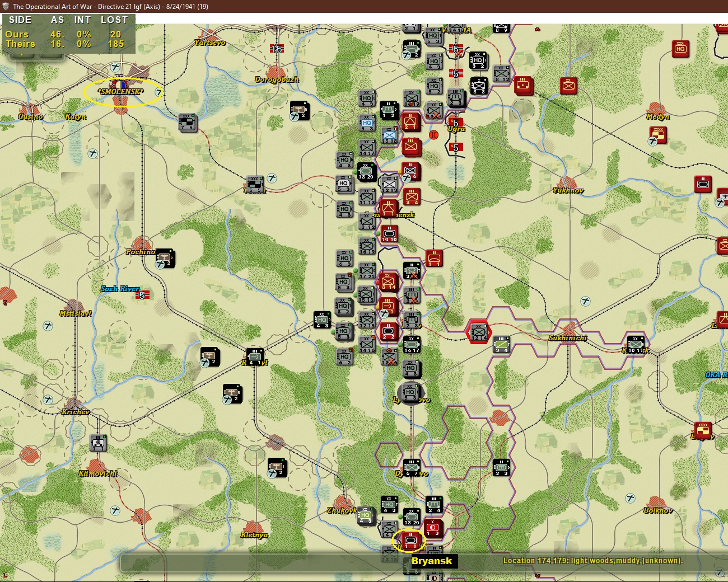
Task: Select the red Soviet artillery regiment with dot symbol
Action: click(x=522, y=86)
